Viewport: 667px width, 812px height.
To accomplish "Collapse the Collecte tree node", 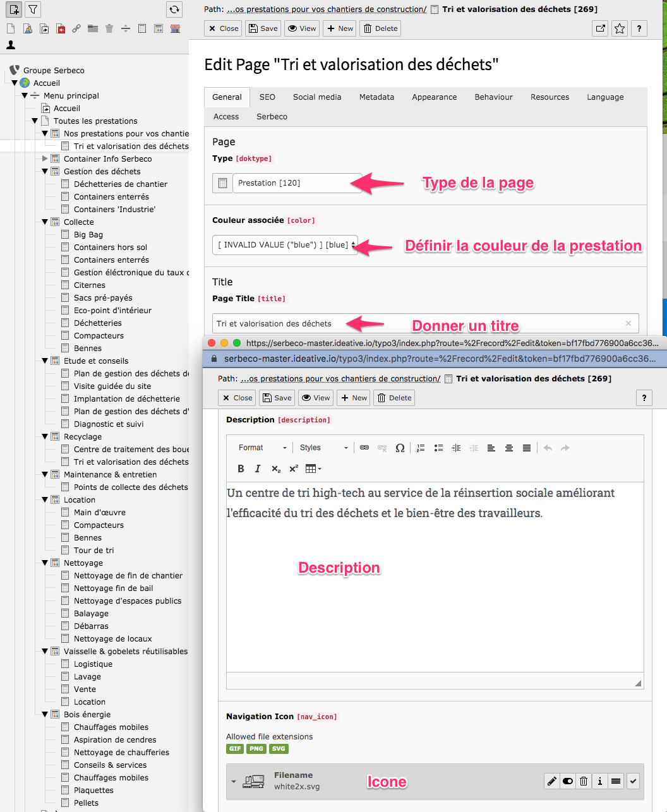I will tap(45, 222).
